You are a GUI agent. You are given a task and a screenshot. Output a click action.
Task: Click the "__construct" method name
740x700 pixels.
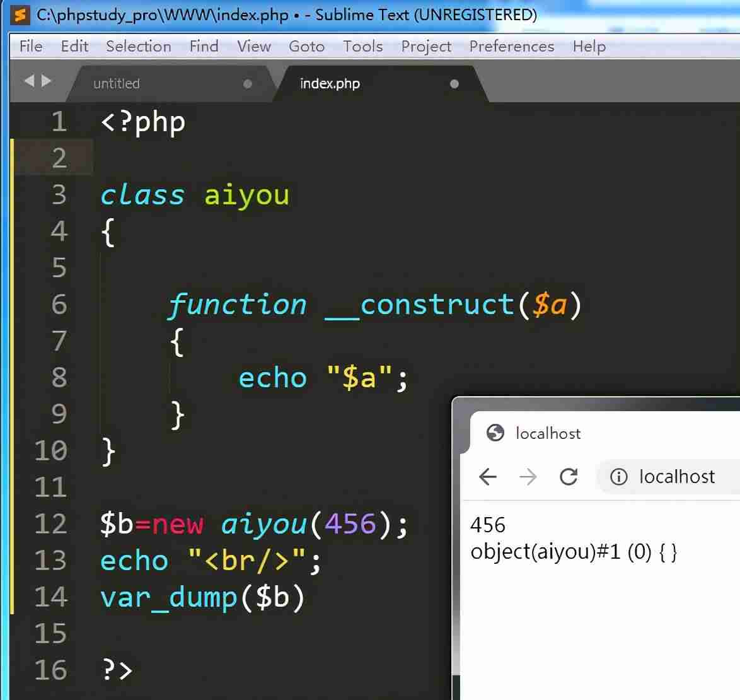[420, 305]
